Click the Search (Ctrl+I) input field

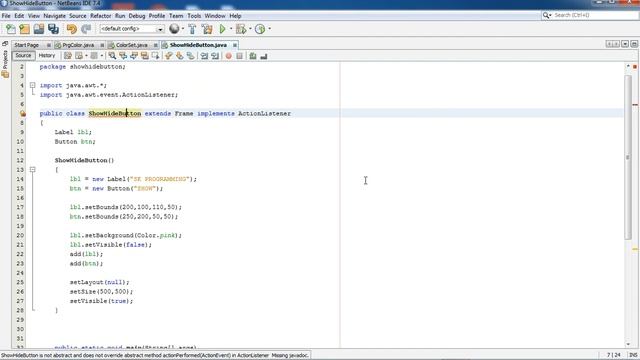tap(595, 15)
